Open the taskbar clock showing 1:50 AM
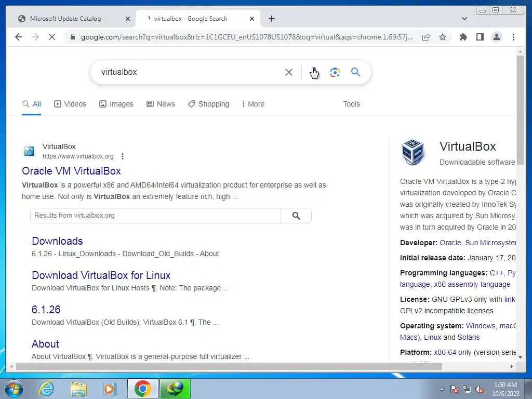Image resolution: width=532 pixels, height=399 pixels. 506,389
